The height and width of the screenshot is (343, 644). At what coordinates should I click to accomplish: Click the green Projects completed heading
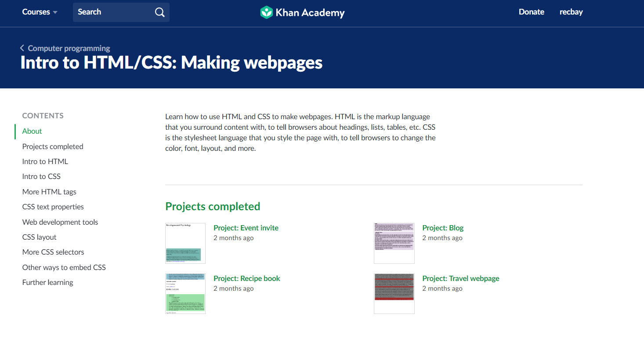click(x=213, y=206)
